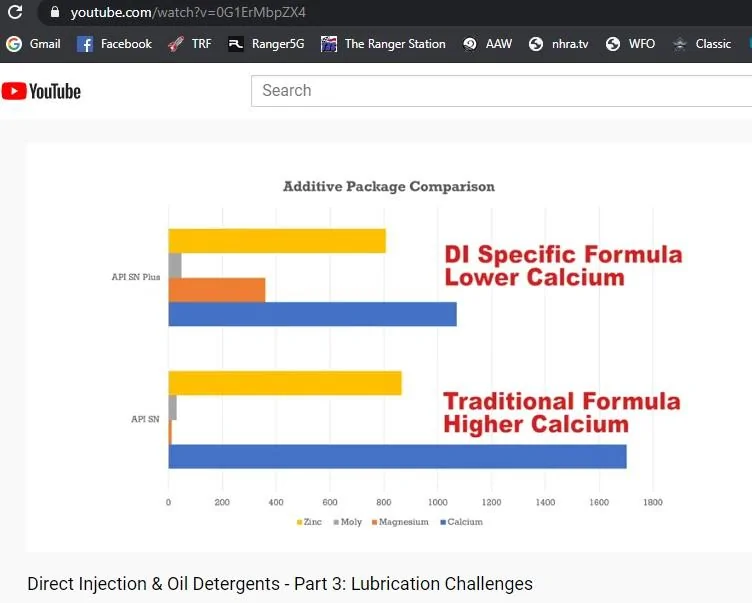Click the 1800 x-axis value
The height and width of the screenshot is (603, 752).
(653, 502)
